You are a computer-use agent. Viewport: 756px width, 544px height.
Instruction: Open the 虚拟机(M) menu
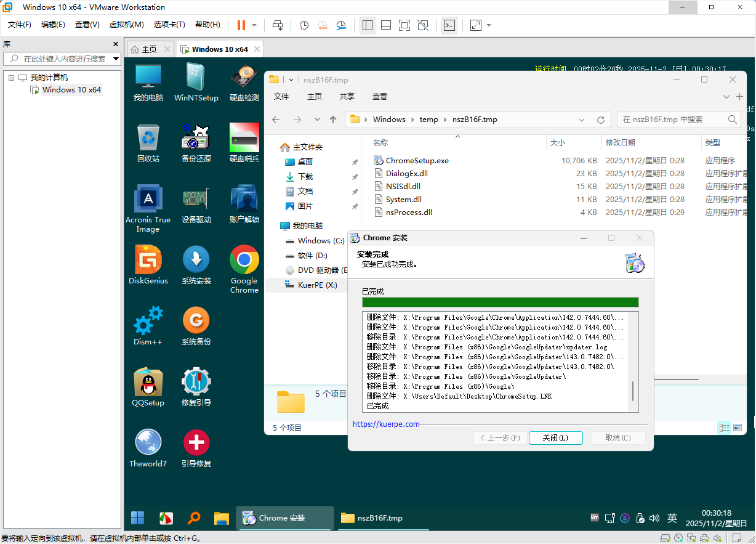click(126, 25)
